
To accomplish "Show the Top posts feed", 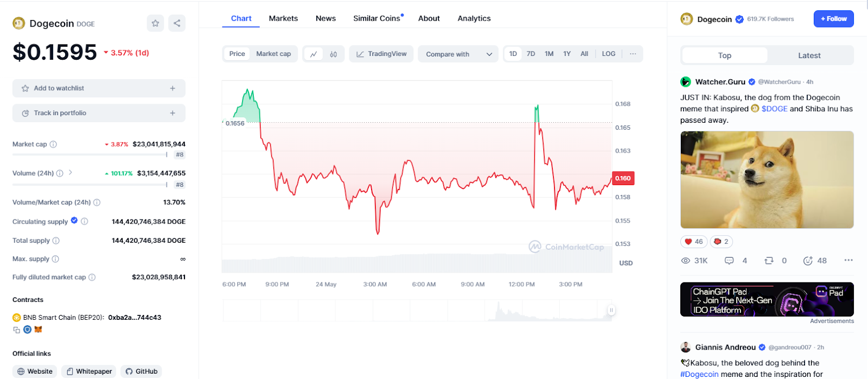I will click(x=725, y=55).
